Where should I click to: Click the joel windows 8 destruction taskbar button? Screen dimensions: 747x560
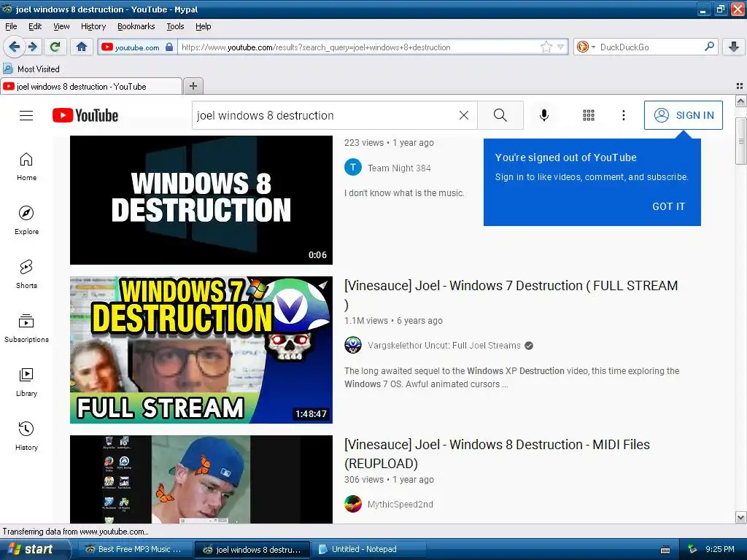coord(252,549)
